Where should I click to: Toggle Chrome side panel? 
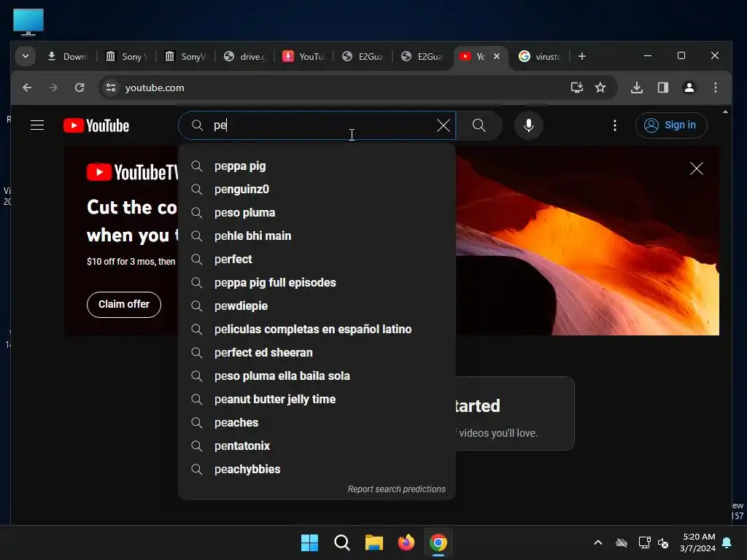tap(662, 87)
